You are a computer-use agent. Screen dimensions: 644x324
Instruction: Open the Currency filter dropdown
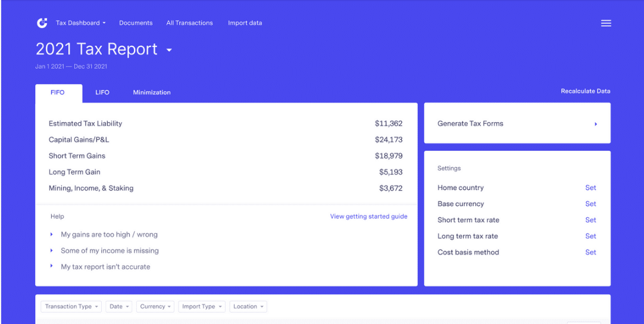point(156,307)
